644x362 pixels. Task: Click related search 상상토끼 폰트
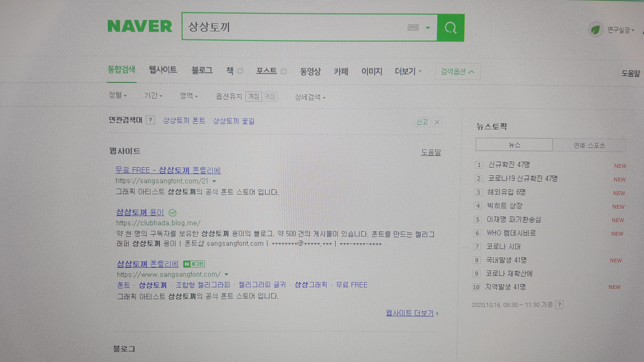[x=184, y=121]
